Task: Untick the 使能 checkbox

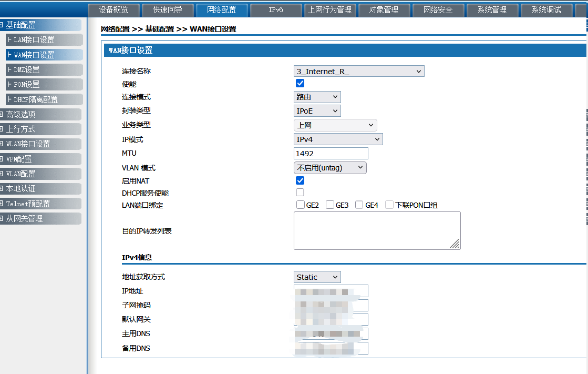Action: 300,83
